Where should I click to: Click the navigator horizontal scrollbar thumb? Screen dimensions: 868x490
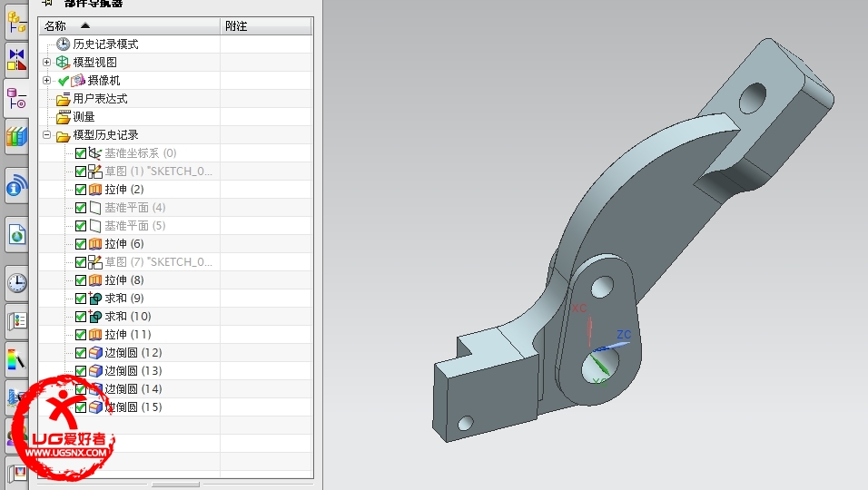[175, 485]
